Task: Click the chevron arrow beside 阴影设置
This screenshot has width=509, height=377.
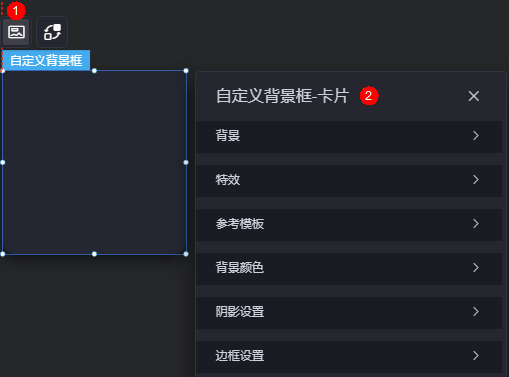Action: pos(476,311)
